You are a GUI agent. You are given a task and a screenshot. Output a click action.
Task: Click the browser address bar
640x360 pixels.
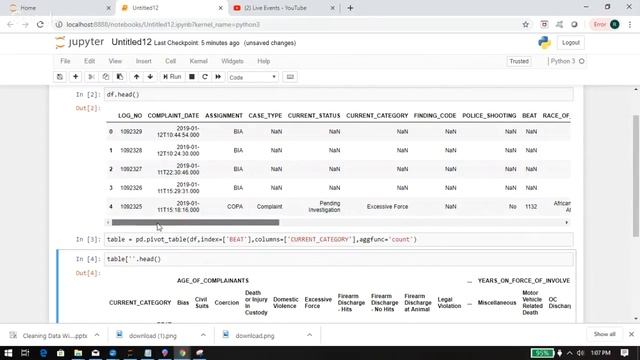point(286,24)
